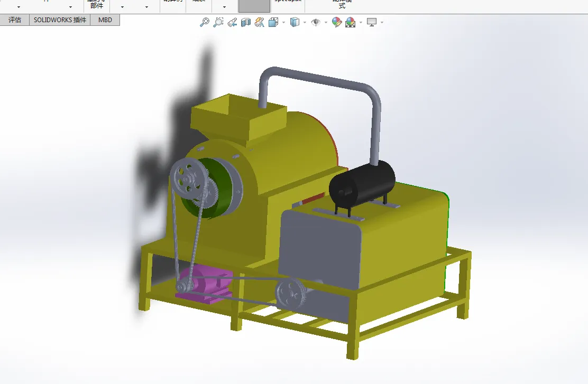The height and width of the screenshot is (384, 588).
Task: Expand the Display Style dropdown arrow
Action: tap(305, 23)
